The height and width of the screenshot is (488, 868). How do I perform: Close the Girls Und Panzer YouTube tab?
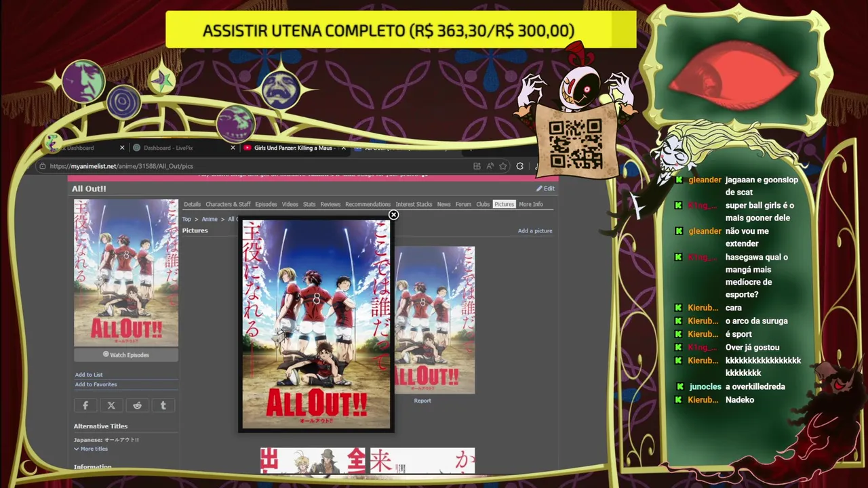tap(343, 148)
